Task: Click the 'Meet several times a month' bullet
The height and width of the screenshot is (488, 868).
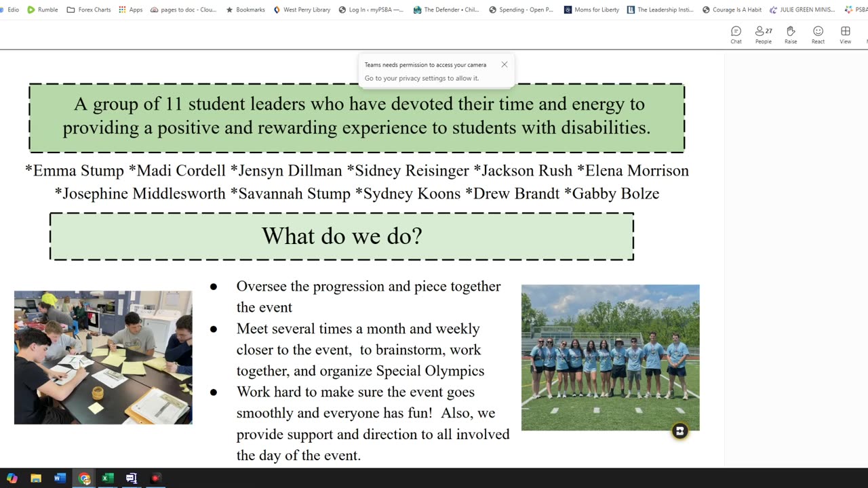Action: (360, 350)
